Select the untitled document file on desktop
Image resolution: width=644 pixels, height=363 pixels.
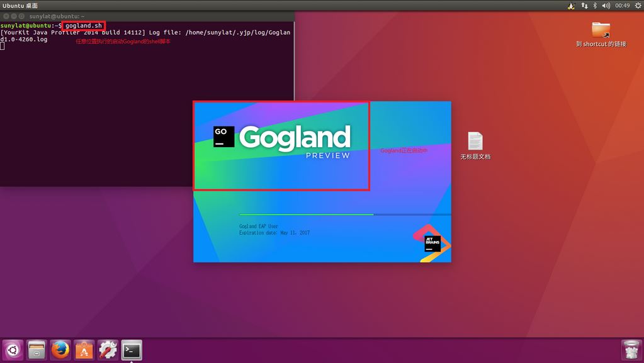[x=475, y=146]
